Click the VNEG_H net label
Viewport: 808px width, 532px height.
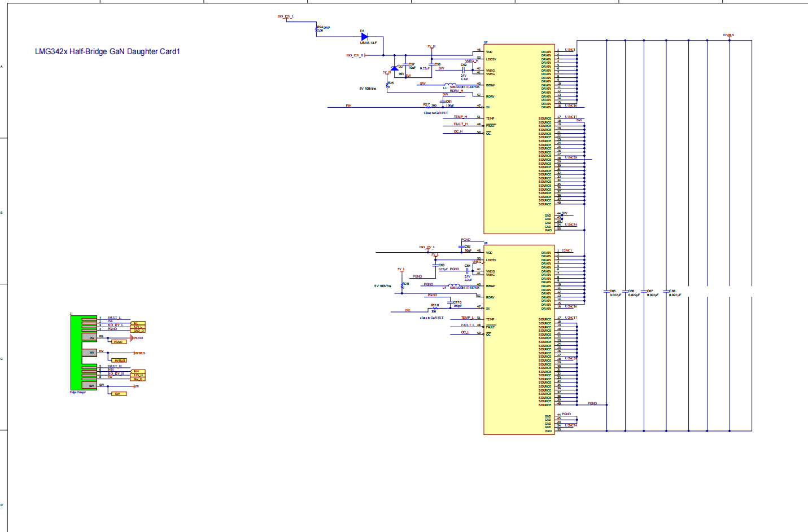click(x=471, y=61)
